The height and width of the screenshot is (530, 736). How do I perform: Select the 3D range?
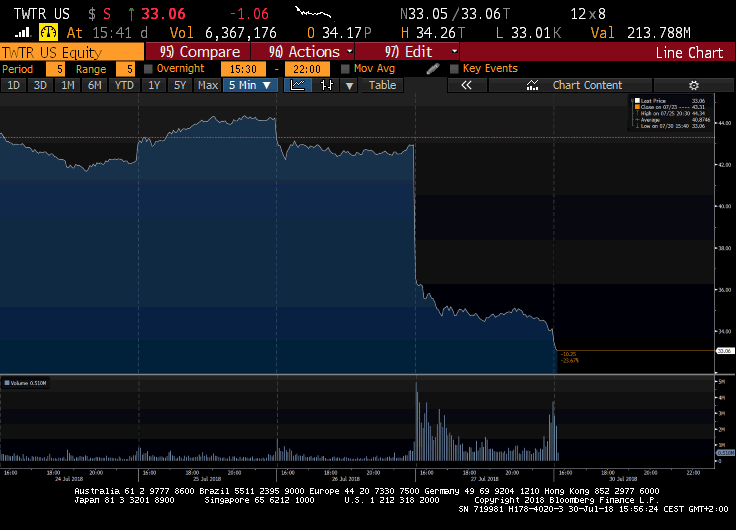pyautogui.click(x=40, y=85)
